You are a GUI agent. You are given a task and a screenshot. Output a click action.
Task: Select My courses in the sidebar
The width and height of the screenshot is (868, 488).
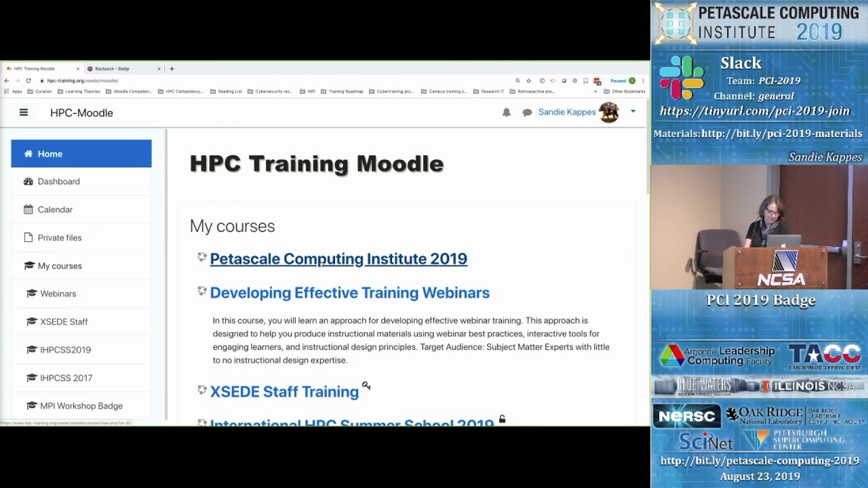point(81,266)
